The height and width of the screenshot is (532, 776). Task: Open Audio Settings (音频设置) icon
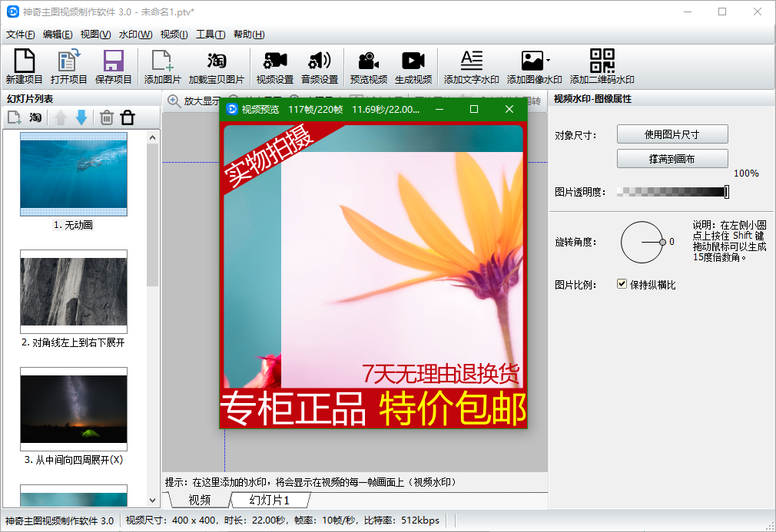(x=319, y=67)
